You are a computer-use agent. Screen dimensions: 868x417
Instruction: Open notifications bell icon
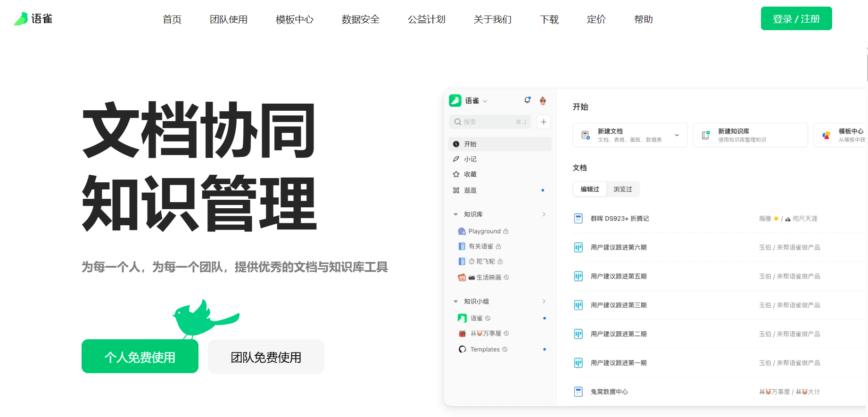527,100
